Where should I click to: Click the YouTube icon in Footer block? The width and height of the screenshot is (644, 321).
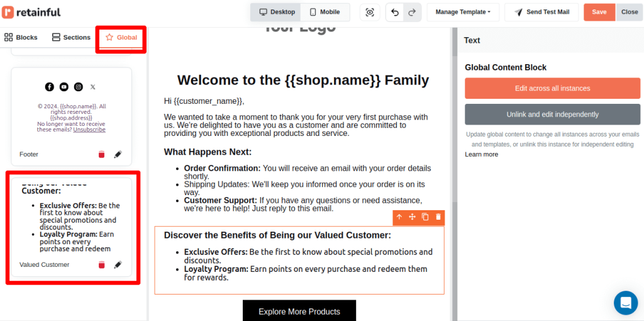[64, 87]
